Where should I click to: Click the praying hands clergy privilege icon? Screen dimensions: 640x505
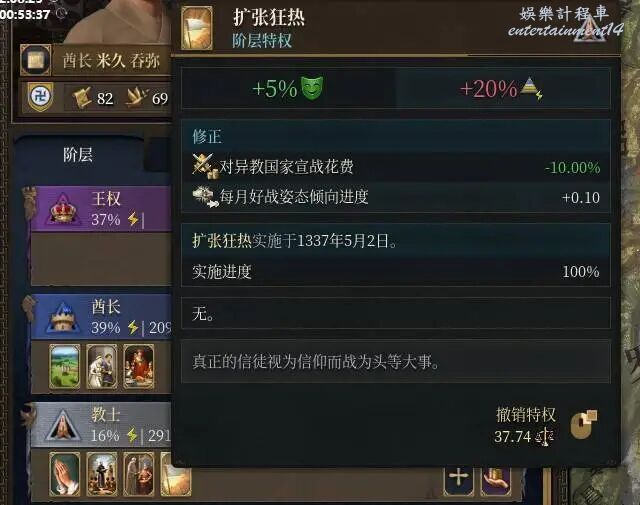(64, 474)
